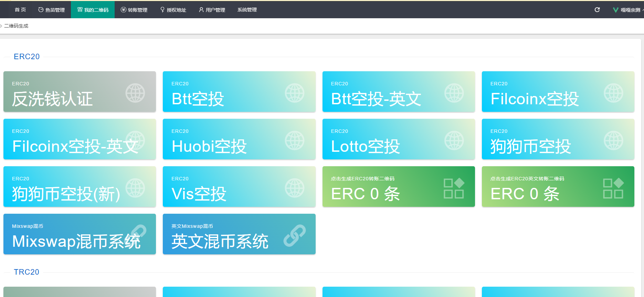Click 点击生成ERC20英文转账二维码 label

[x=527, y=179]
